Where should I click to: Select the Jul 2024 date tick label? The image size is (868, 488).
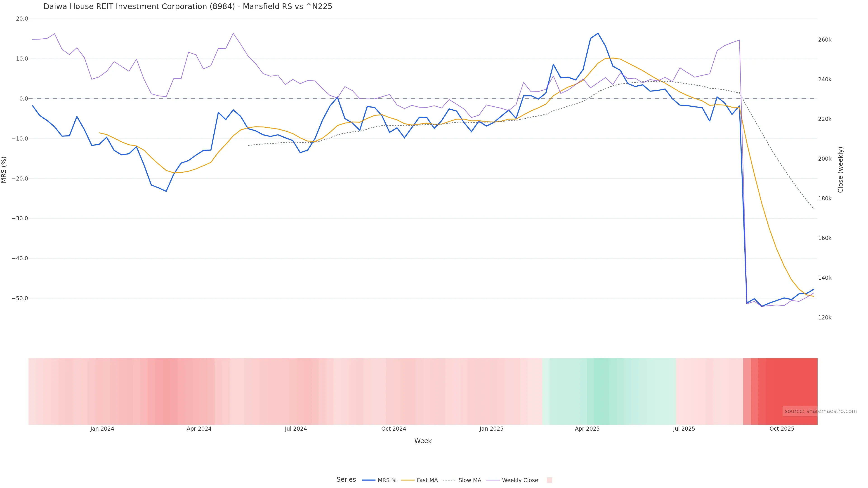point(295,429)
